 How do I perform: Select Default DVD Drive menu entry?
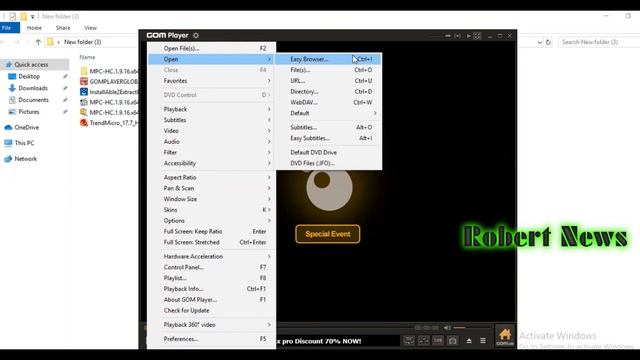point(329,152)
